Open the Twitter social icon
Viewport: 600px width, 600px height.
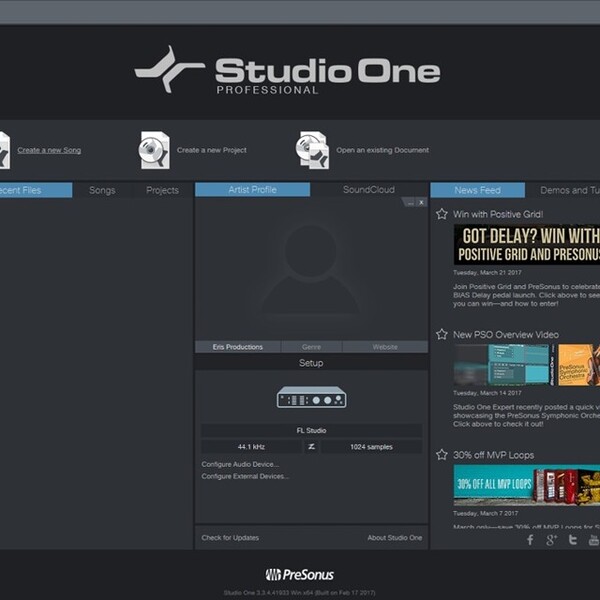tap(573, 540)
